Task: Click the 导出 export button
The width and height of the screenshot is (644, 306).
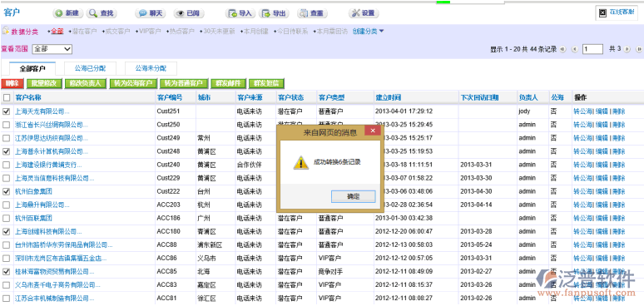Action: coord(274,13)
